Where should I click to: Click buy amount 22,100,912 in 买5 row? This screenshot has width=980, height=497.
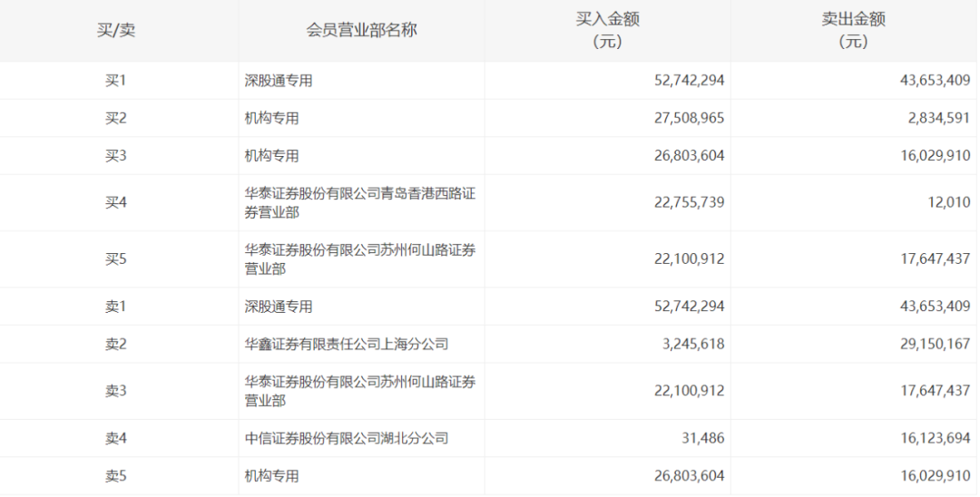[x=690, y=259]
